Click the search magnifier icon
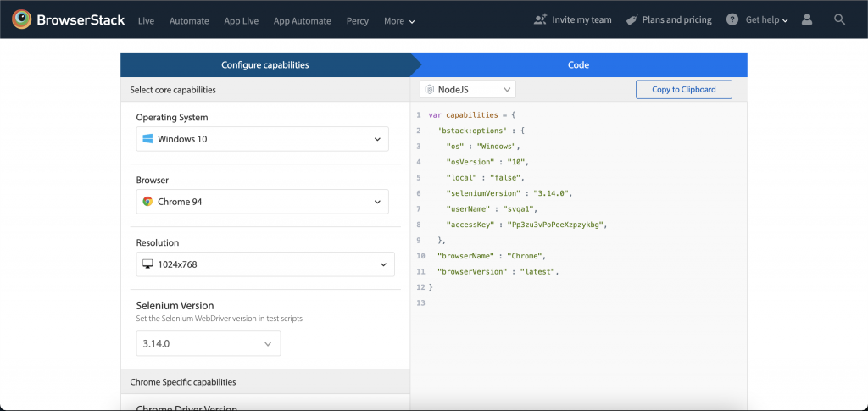868x411 pixels. 839,19
